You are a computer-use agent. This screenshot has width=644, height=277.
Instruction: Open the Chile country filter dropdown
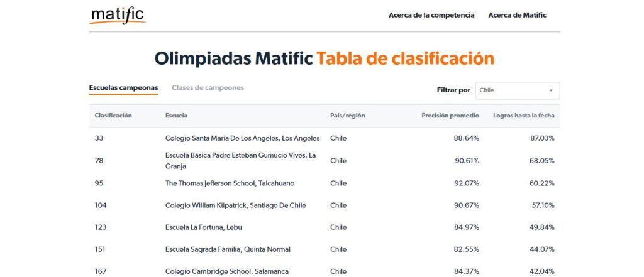coord(518,90)
